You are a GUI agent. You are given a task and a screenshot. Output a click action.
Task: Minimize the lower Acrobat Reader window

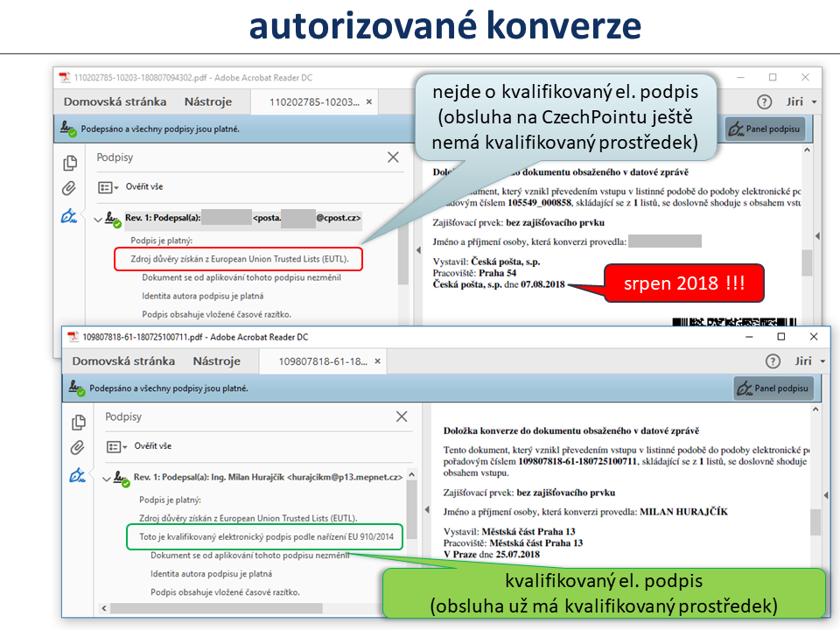(749, 336)
